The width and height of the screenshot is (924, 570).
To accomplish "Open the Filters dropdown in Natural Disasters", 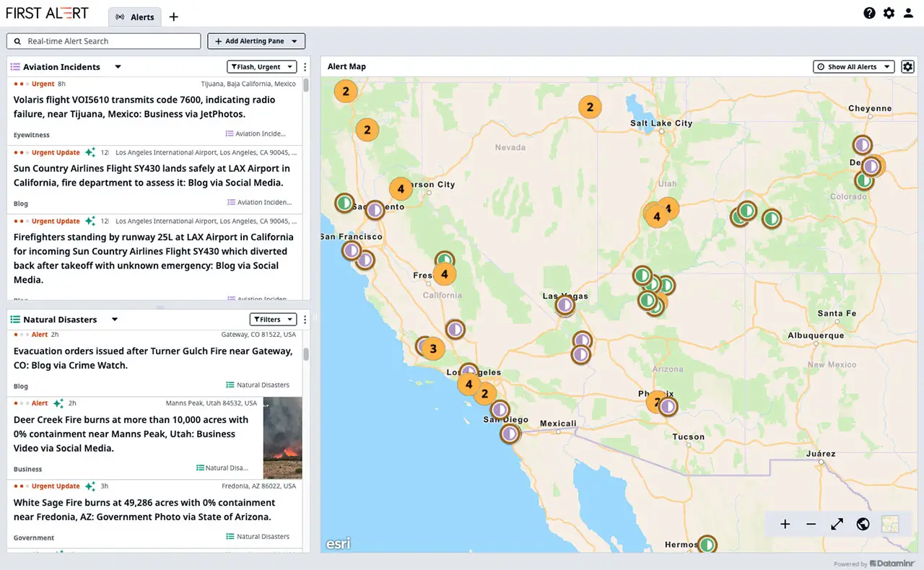I will coord(273,319).
